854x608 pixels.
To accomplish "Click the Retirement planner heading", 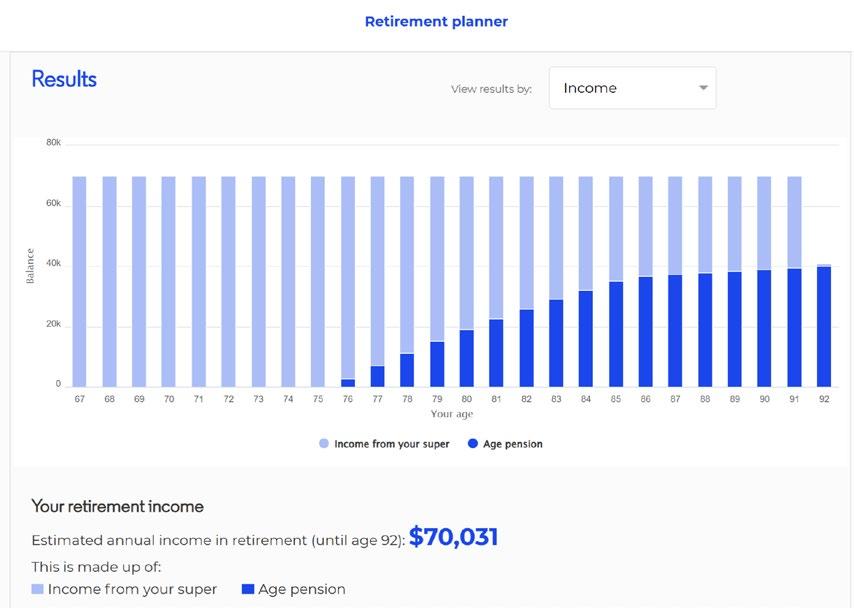I will tap(436, 21).
